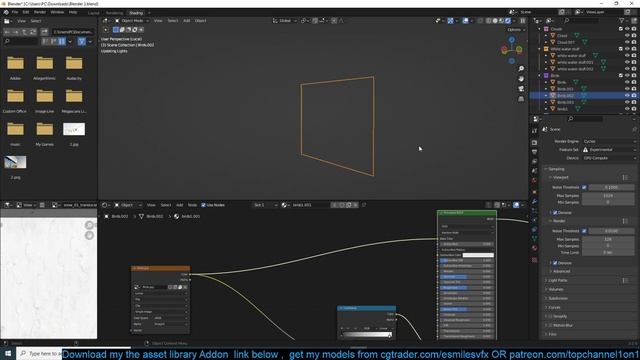Open the Render Engine Cycles dropdown

pos(609,141)
